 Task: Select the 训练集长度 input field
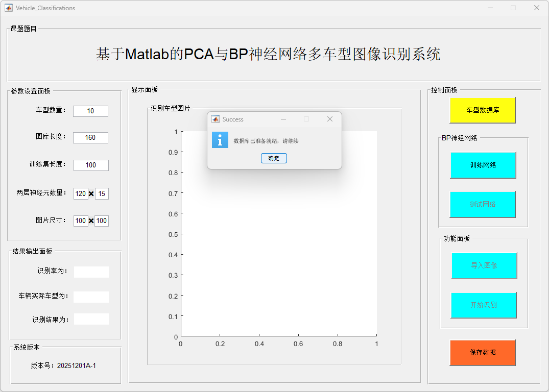[91, 165]
